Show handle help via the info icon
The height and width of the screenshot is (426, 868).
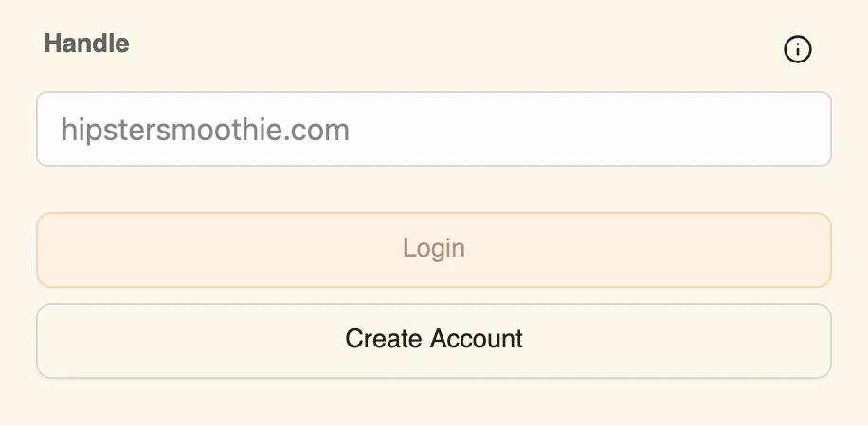tap(798, 49)
